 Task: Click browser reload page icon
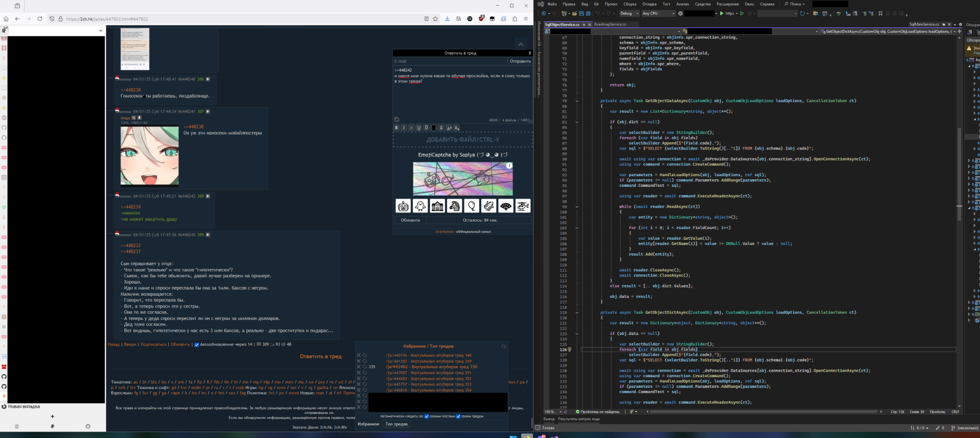point(40,19)
